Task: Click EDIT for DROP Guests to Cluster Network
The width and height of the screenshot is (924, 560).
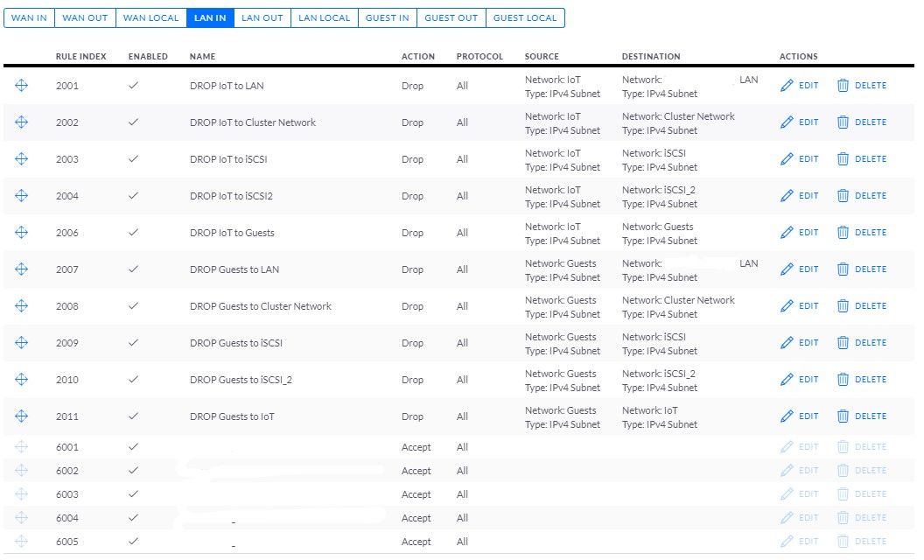Action: [x=807, y=306]
